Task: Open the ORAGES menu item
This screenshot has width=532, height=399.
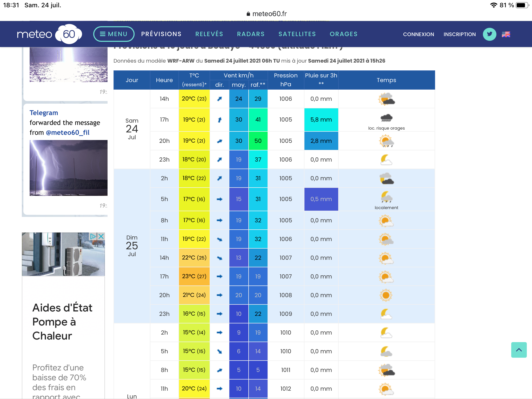Action: [343, 34]
